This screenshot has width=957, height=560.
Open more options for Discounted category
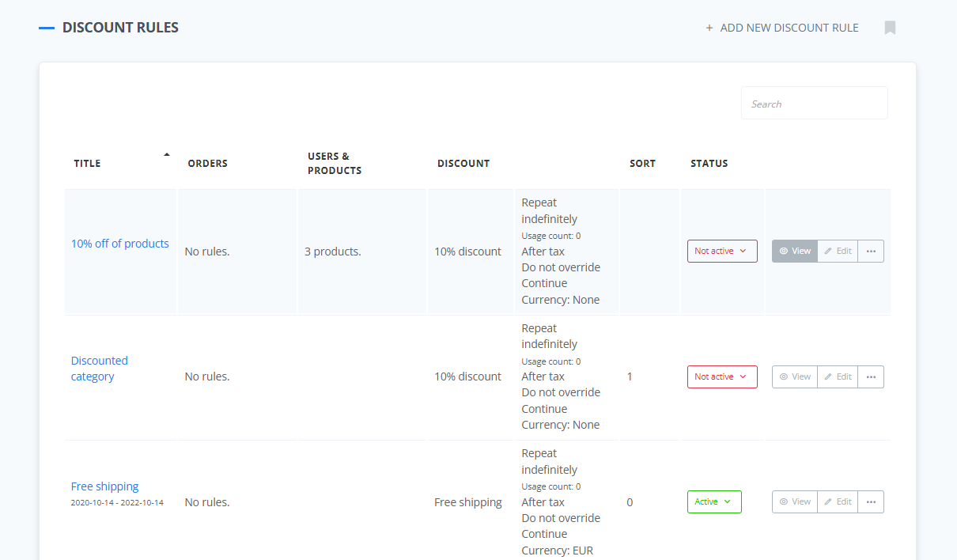click(871, 376)
